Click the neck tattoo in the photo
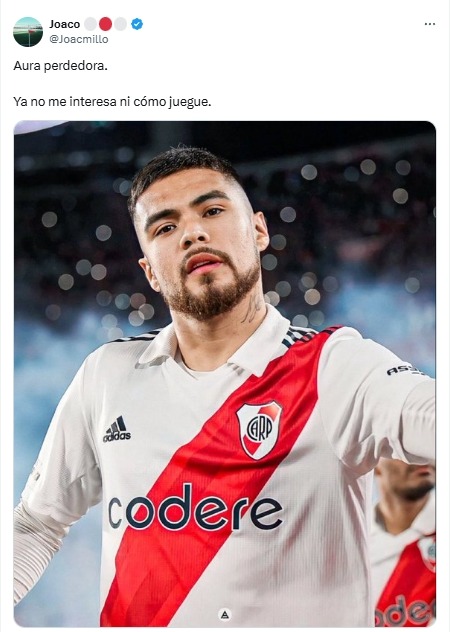This screenshot has width=460, height=632. tap(253, 306)
